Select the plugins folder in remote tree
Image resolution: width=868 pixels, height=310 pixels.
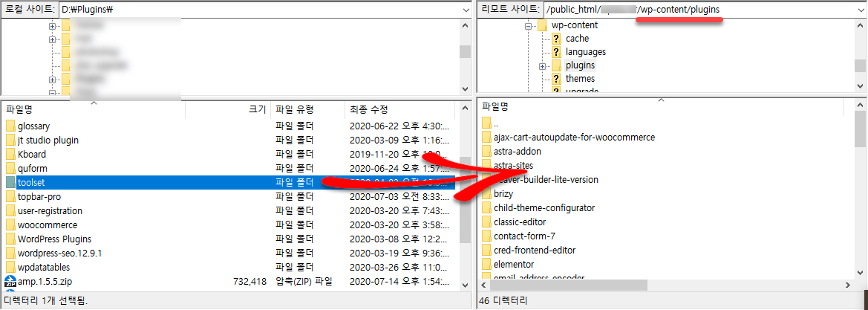click(x=580, y=65)
